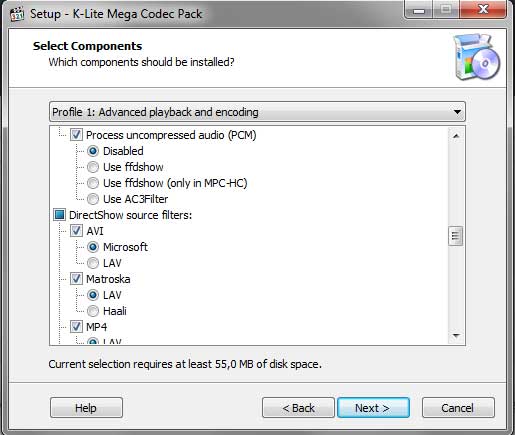Click the scrollbar up arrow
The image size is (515, 435).
click(456, 136)
